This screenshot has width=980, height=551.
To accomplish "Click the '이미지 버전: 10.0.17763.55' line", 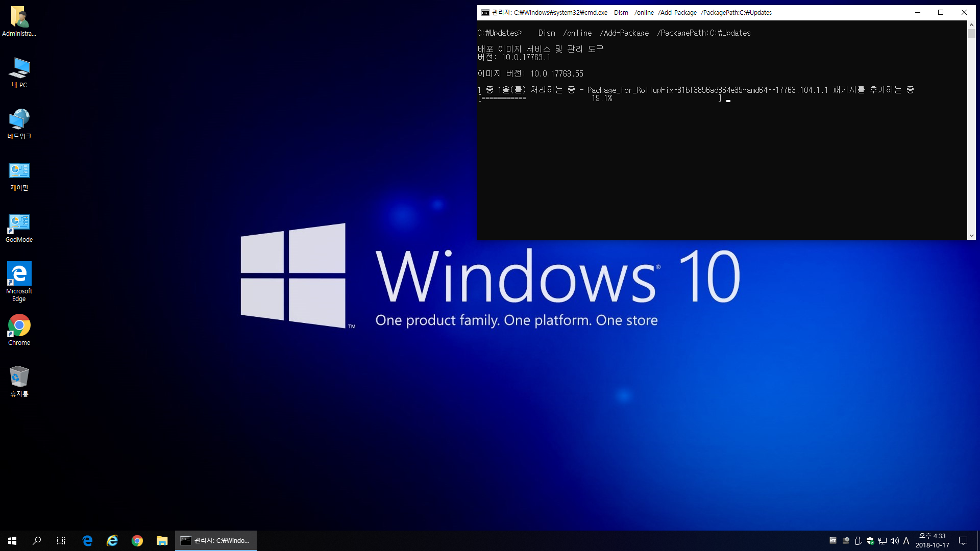I will 530,74.
